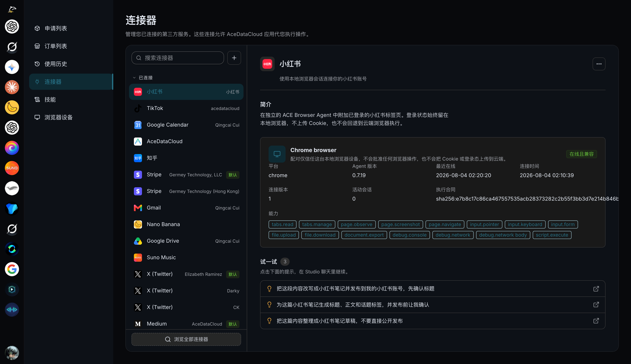Select the Suno Music connector

186,257
